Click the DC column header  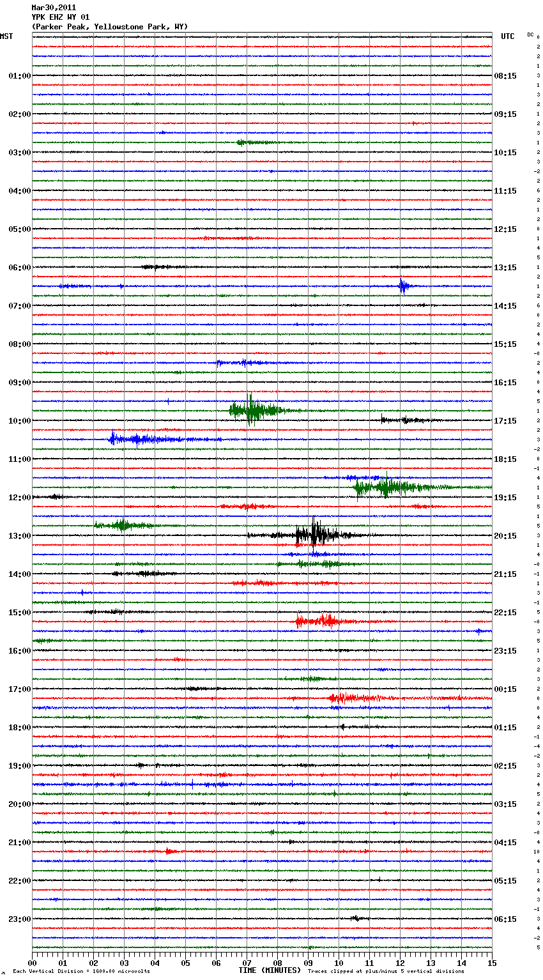pos(530,34)
